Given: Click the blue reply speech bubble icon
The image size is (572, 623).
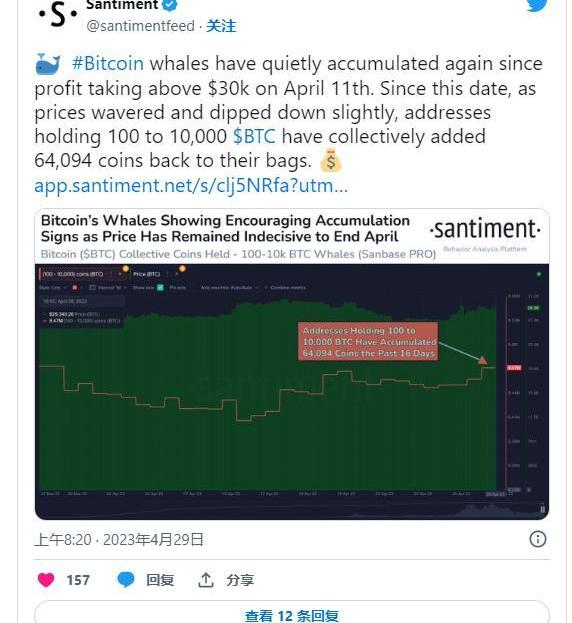Looking at the screenshot, I should click(x=126, y=580).
